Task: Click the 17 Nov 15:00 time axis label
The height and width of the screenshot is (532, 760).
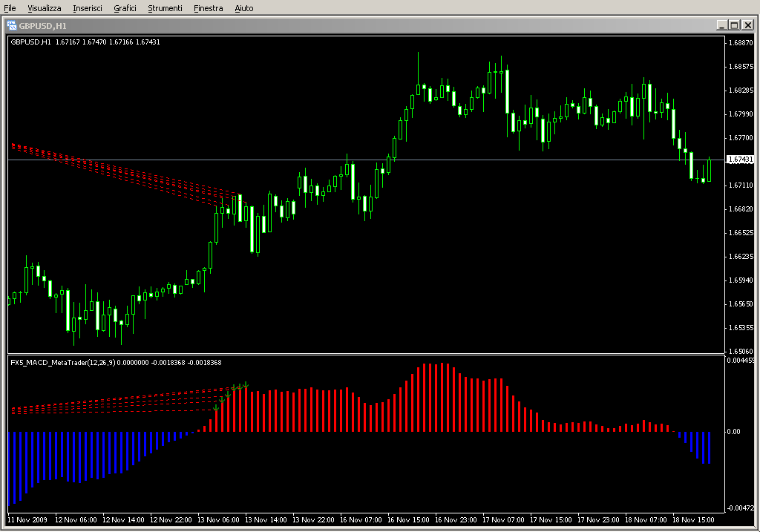Action: click(x=551, y=520)
